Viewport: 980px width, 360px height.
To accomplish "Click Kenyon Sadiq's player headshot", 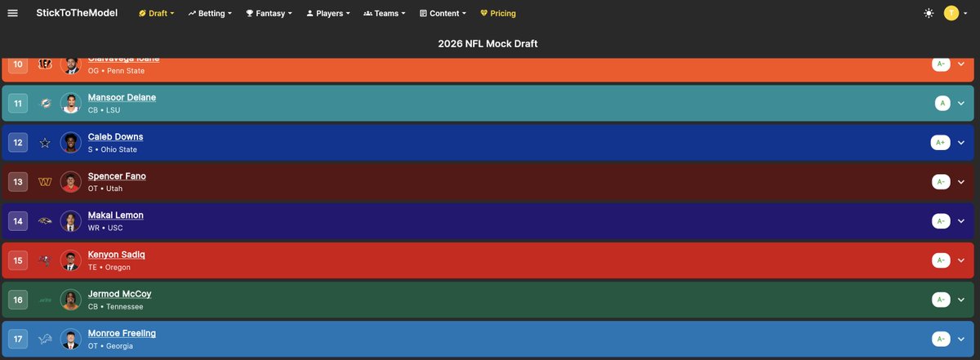I will (70, 260).
